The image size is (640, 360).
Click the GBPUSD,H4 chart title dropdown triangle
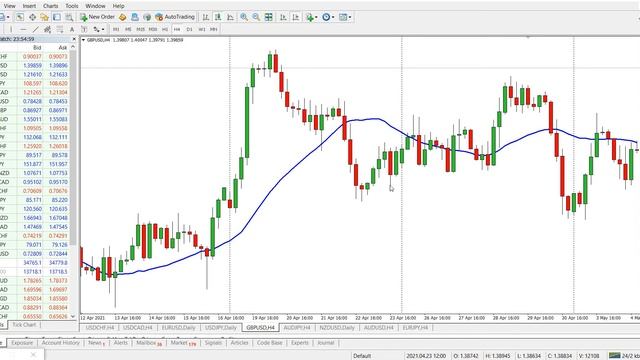pyautogui.click(x=83, y=40)
